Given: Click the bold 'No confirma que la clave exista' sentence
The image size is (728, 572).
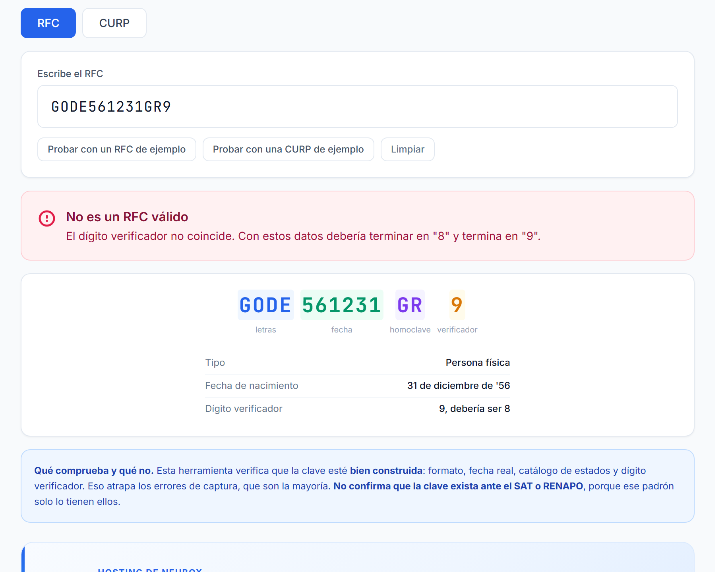Looking at the screenshot, I should [458, 486].
